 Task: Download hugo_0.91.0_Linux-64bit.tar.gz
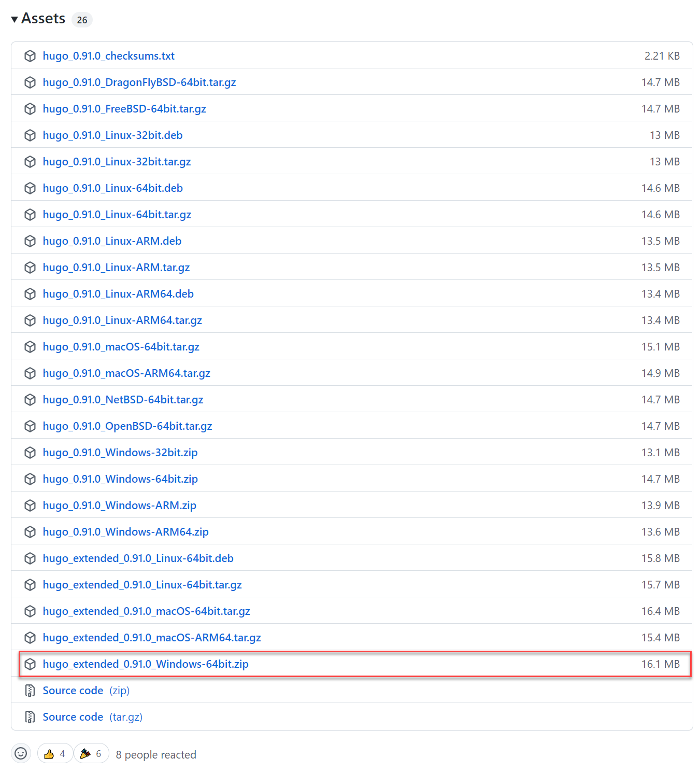pyautogui.click(x=117, y=214)
